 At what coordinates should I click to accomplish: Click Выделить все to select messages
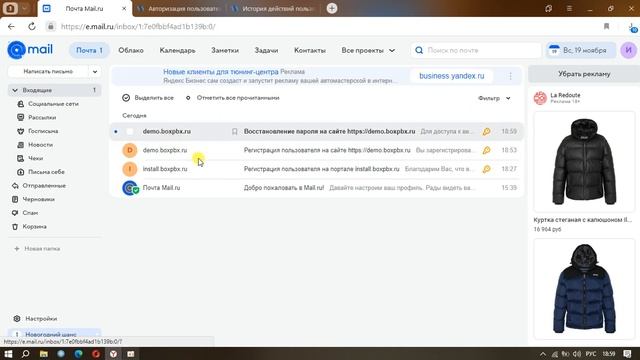tap(148, 98)
